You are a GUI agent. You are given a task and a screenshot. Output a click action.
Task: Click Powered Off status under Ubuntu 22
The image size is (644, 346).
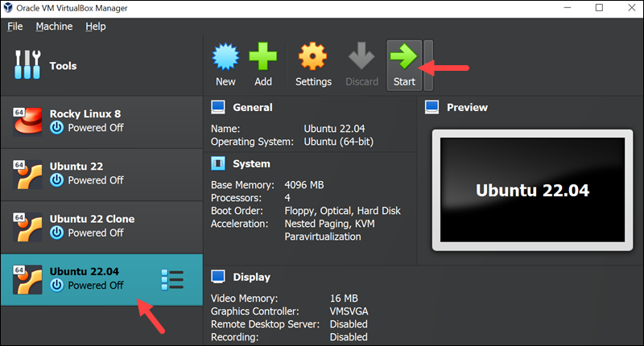pyautogui.click(x=96, y=180)
